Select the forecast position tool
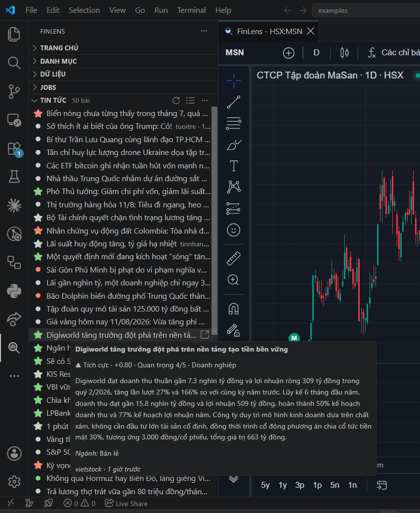The image size is (420, 513). pyautogui.click(x=233, y=208)
